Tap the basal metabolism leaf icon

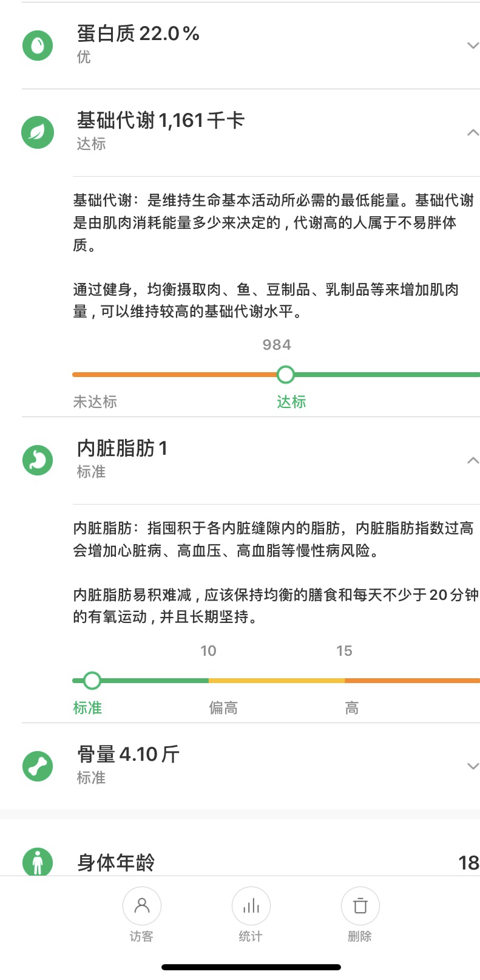38,132
